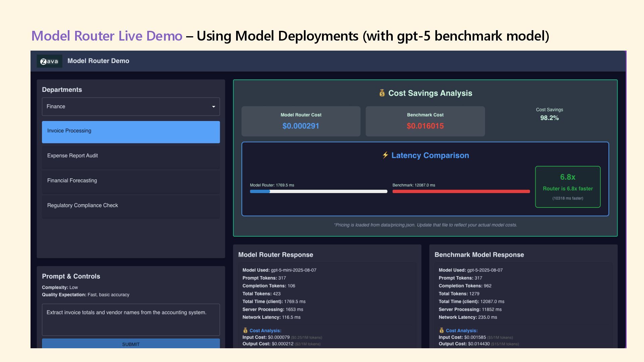The width and height of the screenshot is (644, 362).
Task: Click the Zava logo icon
Action: pyautogui.click(x=49, y=61)
